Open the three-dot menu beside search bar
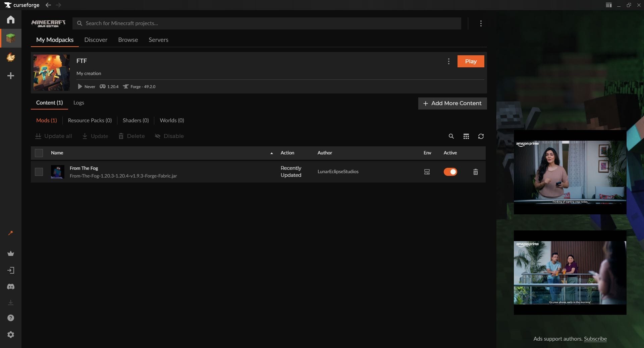Image resolution: width=644 pixels, height=348 pixels. click(481, 23)
